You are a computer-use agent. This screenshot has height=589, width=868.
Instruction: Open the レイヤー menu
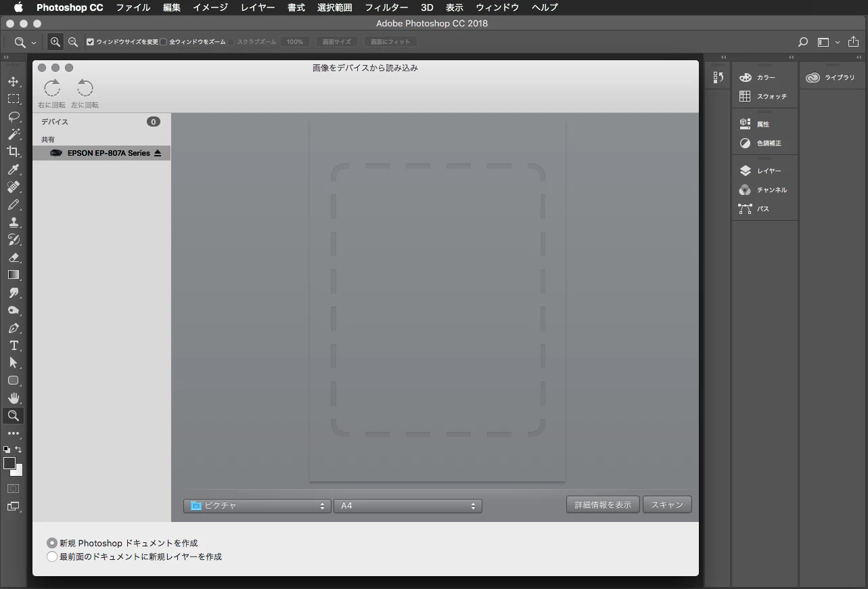click(x=258, y=7)
